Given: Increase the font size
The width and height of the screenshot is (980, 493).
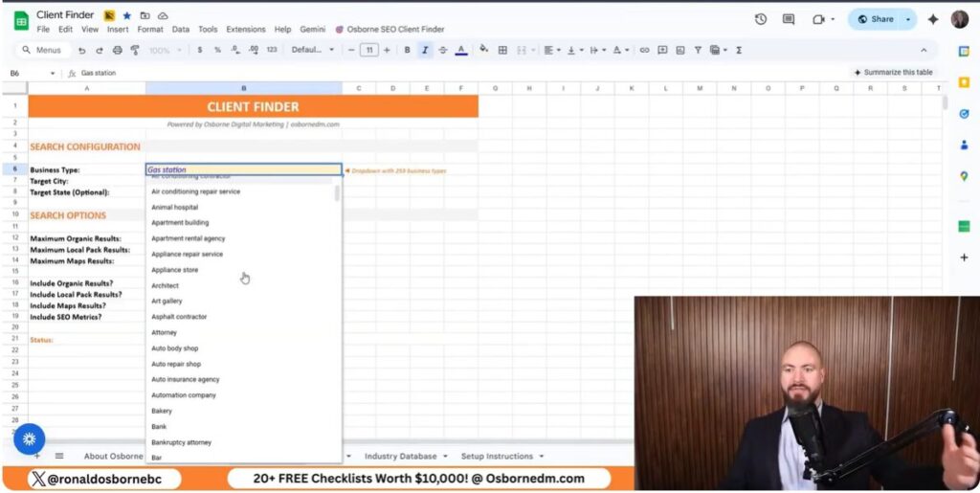Looking at the screenshot, I should [x=387, y=50].
